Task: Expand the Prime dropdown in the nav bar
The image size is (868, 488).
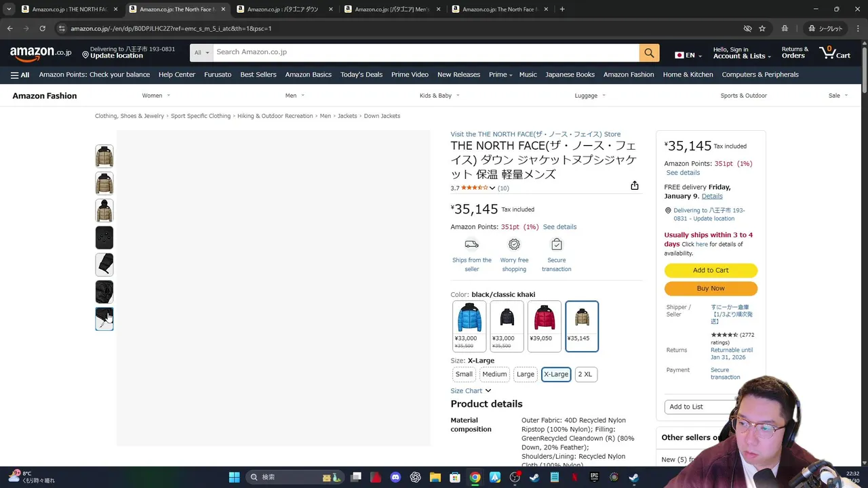Action: (500, 75)
